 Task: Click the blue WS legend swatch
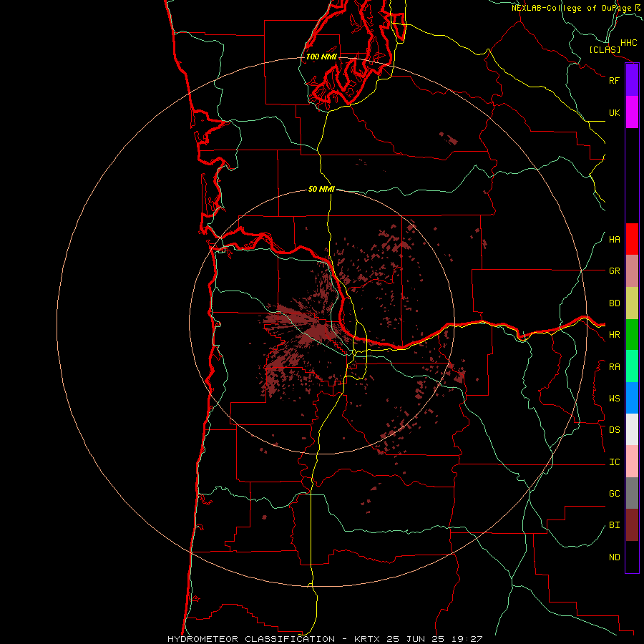tap(632, 398)
